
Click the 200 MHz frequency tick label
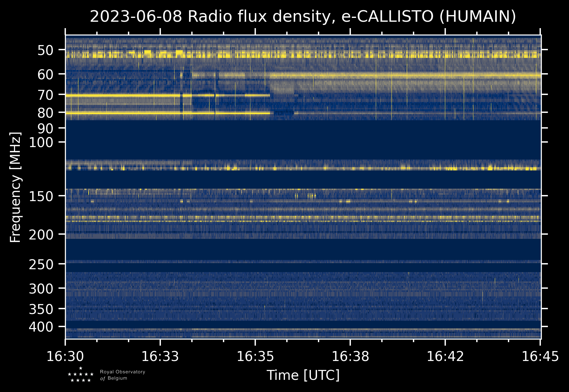(x=42, y=235)
